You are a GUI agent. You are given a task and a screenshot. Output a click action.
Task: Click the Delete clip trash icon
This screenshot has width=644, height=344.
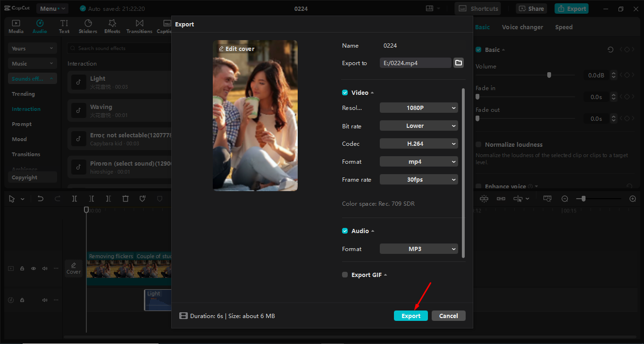(x=125, y=199)
